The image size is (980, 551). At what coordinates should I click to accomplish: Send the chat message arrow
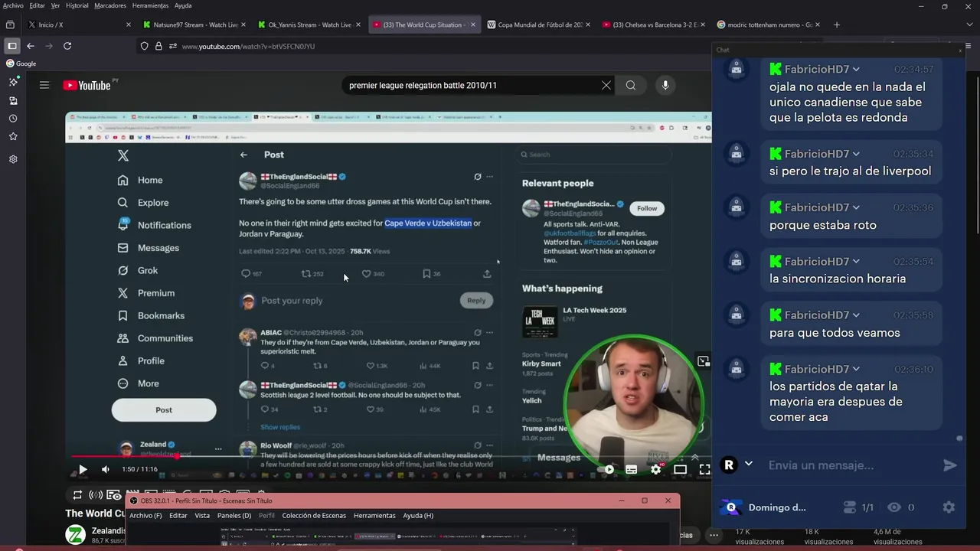(949, 465)
